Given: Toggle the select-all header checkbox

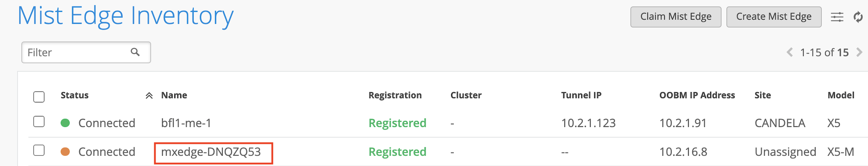Looking at the screenshot, I should pos(39,97).
